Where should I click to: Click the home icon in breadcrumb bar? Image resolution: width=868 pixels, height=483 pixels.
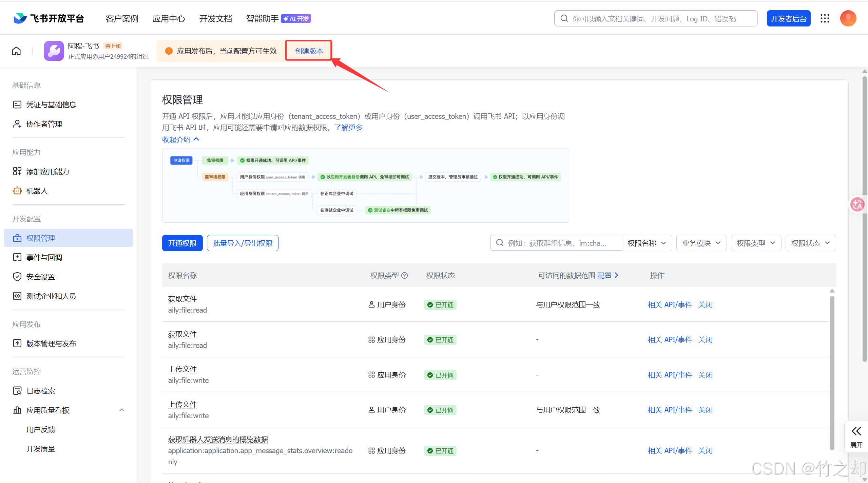tap(16, 51)
